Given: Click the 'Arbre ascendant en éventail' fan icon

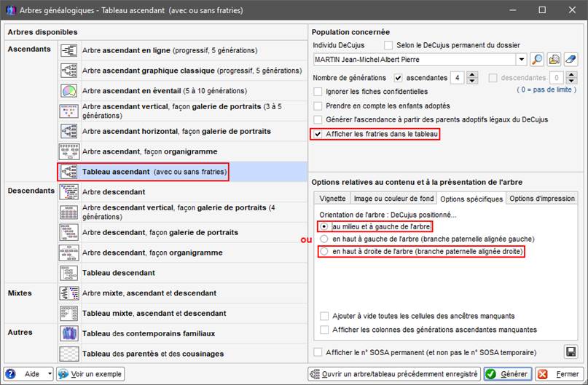Looking at the screenshot, I should (69, 91).
